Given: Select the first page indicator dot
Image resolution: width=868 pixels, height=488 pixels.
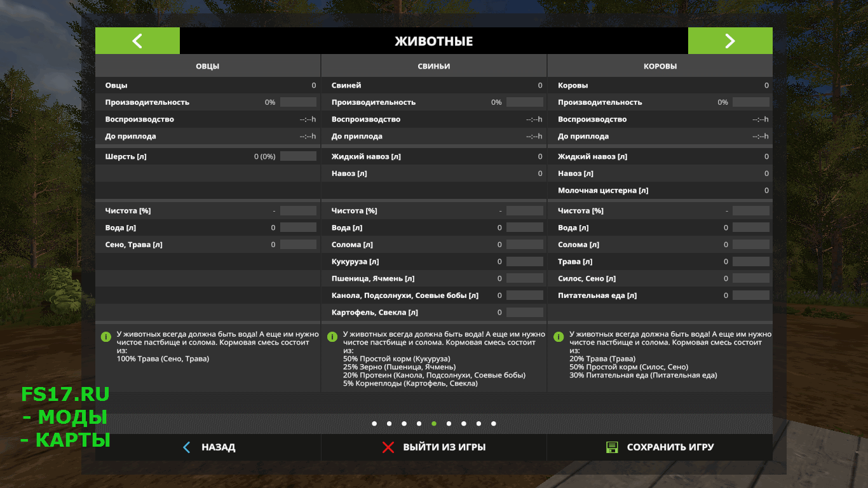Looking at the screenshot, I should tap(374, 423).
